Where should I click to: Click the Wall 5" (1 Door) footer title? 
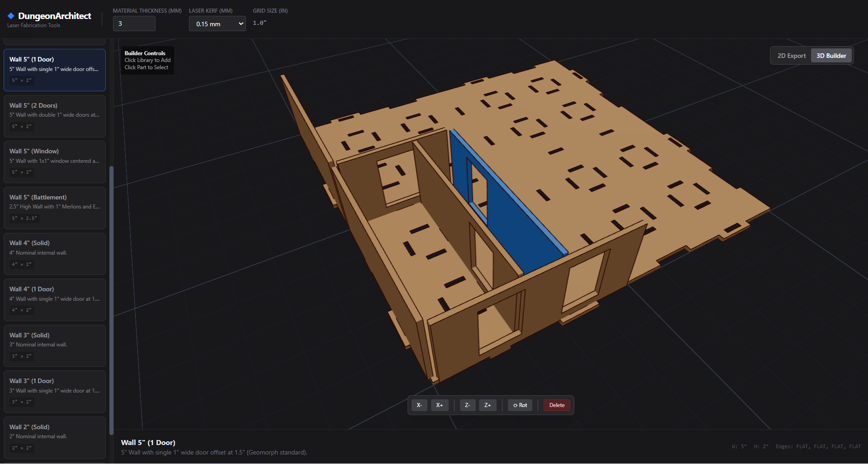click(148, 443)
